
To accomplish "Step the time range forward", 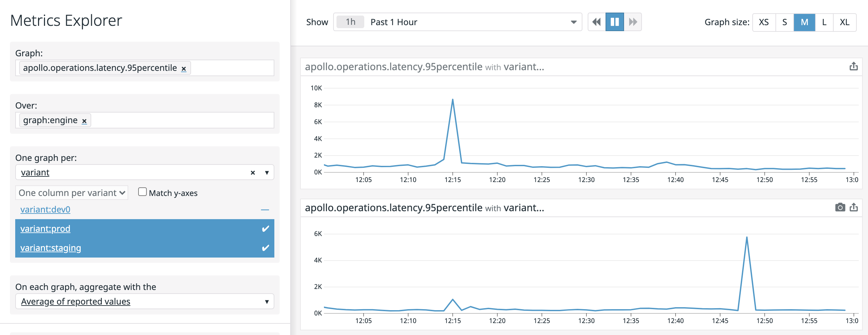I will 633,22.
